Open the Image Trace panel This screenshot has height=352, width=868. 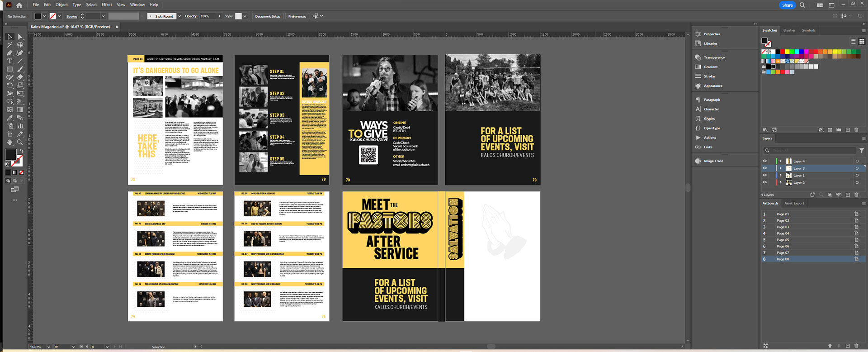tap(713, 161)
